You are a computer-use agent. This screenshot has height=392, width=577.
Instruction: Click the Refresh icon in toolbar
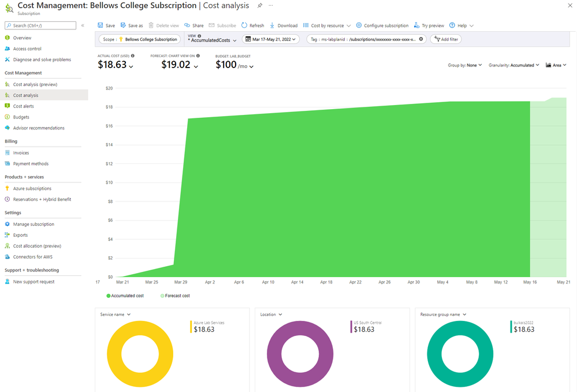coord(244,25)
